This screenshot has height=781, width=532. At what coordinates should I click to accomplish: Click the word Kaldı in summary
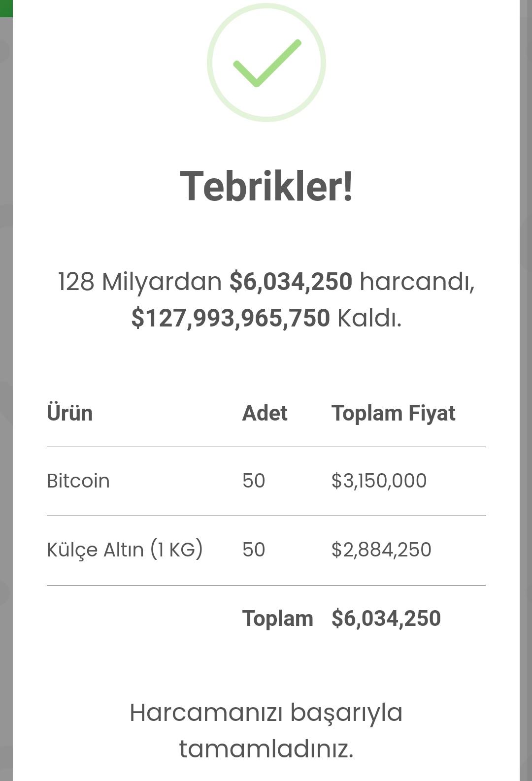click(369, 318)
